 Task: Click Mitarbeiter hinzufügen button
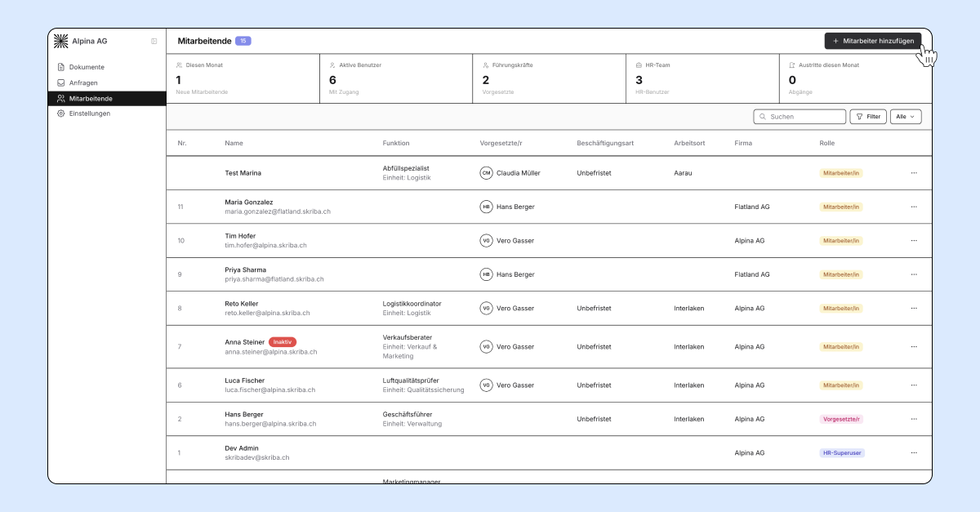pyautogui.click(x=873, y=41)
